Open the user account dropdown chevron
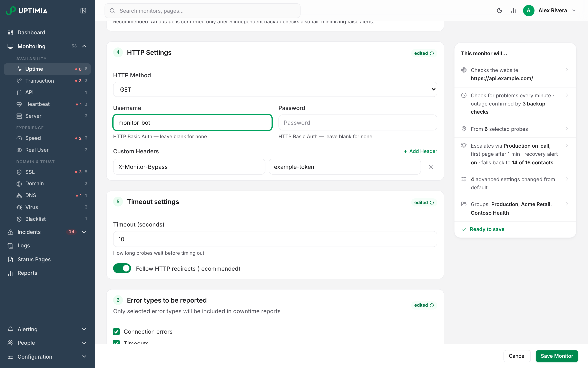The height and width of the screenshot is (368, 588). tap(574, 10)
